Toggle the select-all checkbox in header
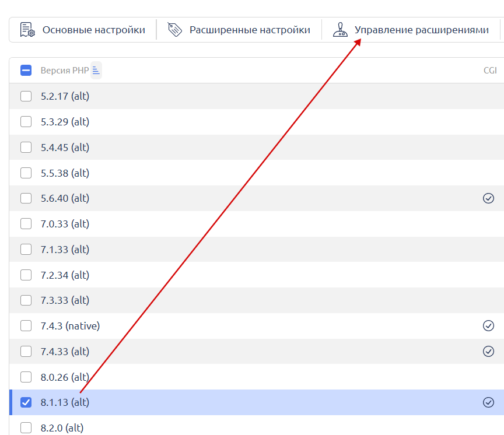This screenshot has width=504, height=435. [x=26, y=71]
